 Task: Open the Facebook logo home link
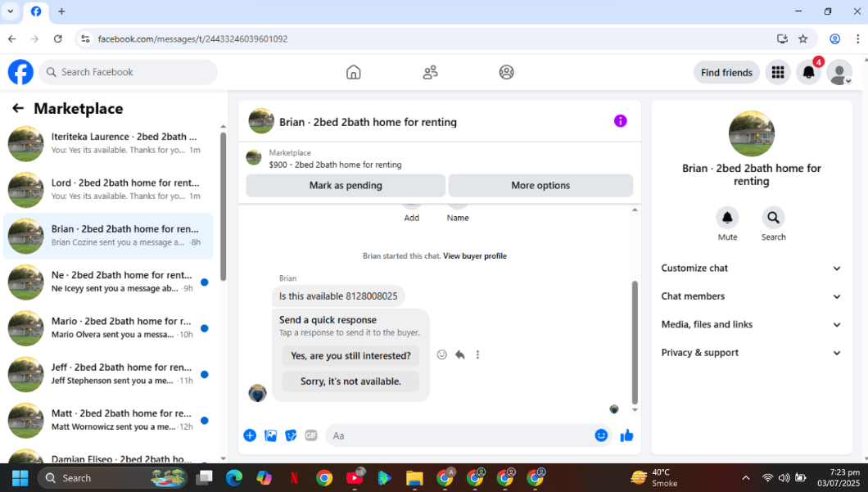point(20,72)
